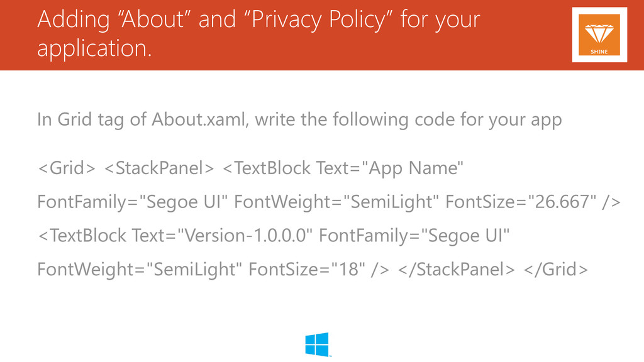The width and height of the screenshot is (644, 362).
Task: Click the FontSize="18" attribute
Action: [x=307, y=270]
